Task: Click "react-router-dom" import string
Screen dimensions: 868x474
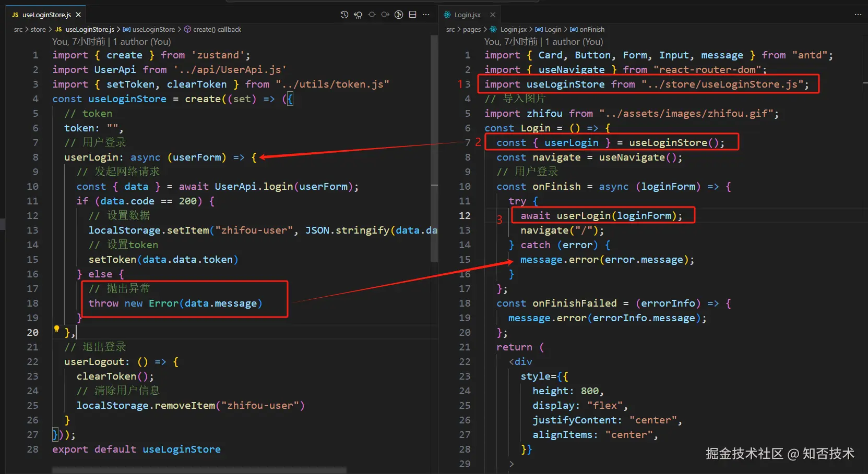Action: pos(707,69)
